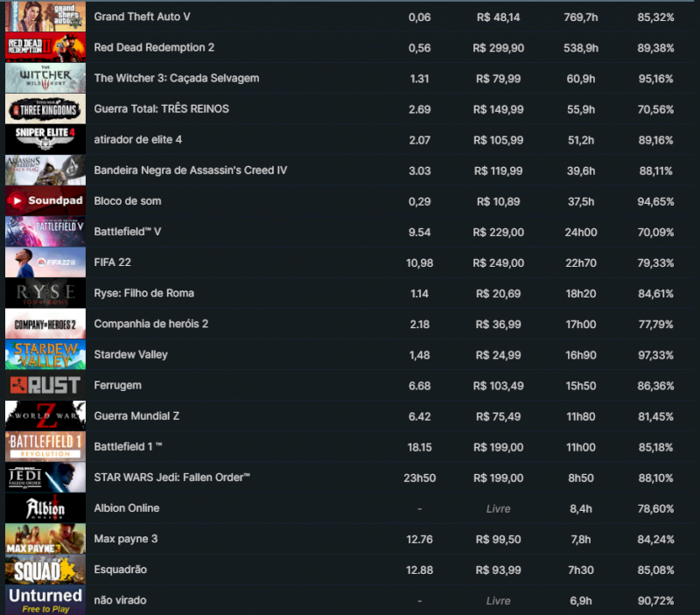Open The Witcher 3: Caçada Selvagem title
Viewport: 700px width, 615px height.
177,78
